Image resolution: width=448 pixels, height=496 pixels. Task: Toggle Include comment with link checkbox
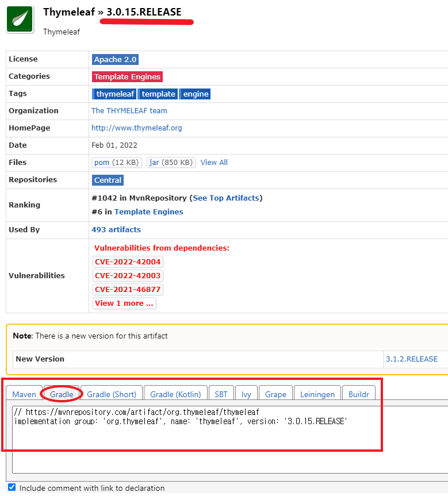[x=12, y=487]
